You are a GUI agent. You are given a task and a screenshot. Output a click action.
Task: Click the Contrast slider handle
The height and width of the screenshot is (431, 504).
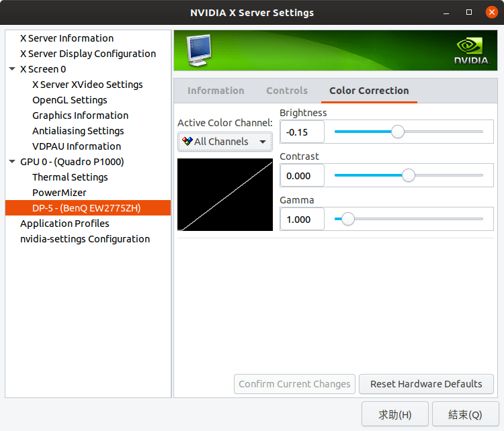409,175
